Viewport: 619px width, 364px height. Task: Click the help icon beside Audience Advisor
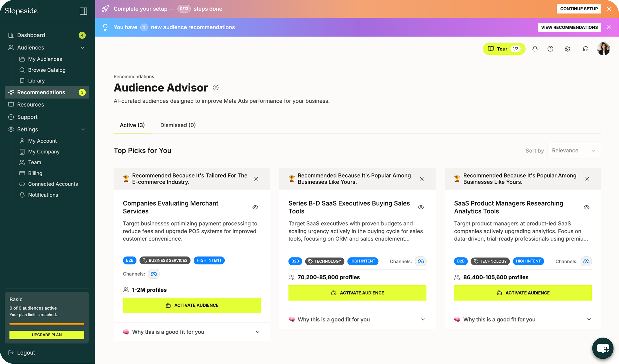tap(216, 88)
